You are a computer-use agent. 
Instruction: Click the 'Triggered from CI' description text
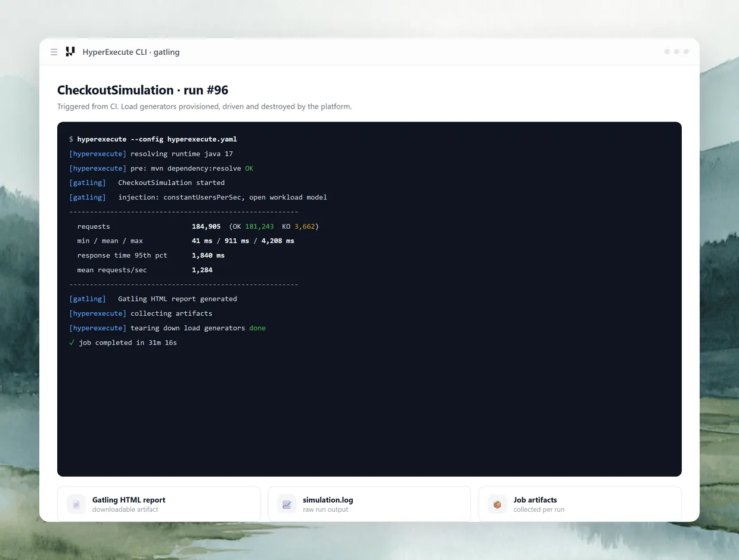(204, 107)
